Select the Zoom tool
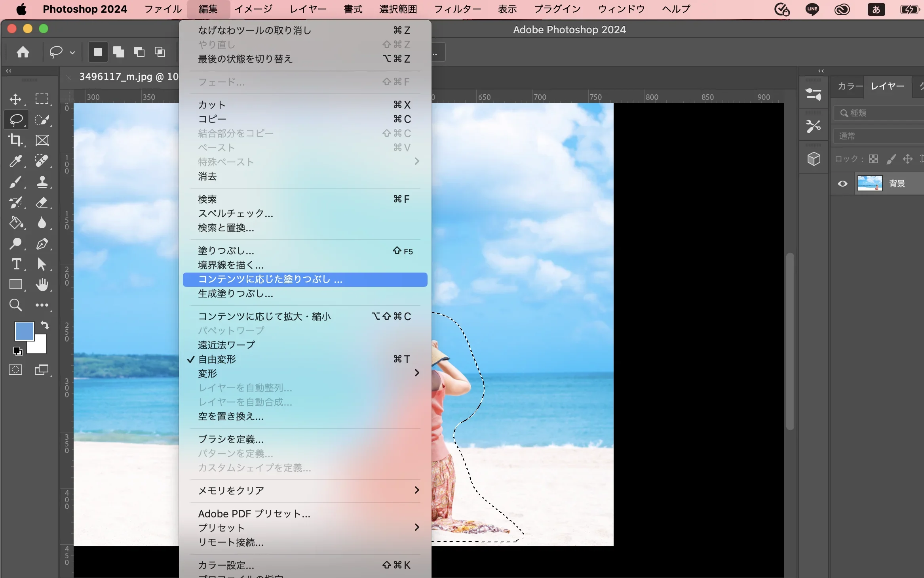The width and height of the screenshot is (924, 578). click(x=15, y=305)
